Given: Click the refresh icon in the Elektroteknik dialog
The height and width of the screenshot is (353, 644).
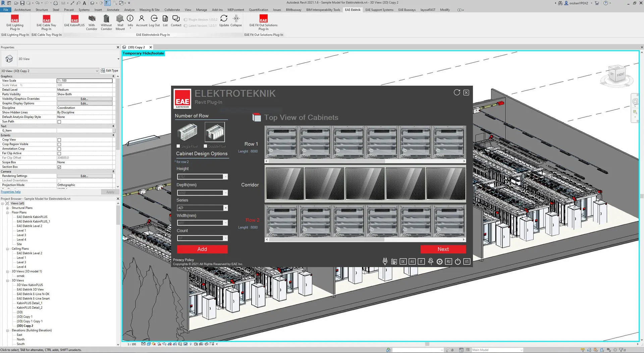Looking at the screenshot, I should coord(457,92).
